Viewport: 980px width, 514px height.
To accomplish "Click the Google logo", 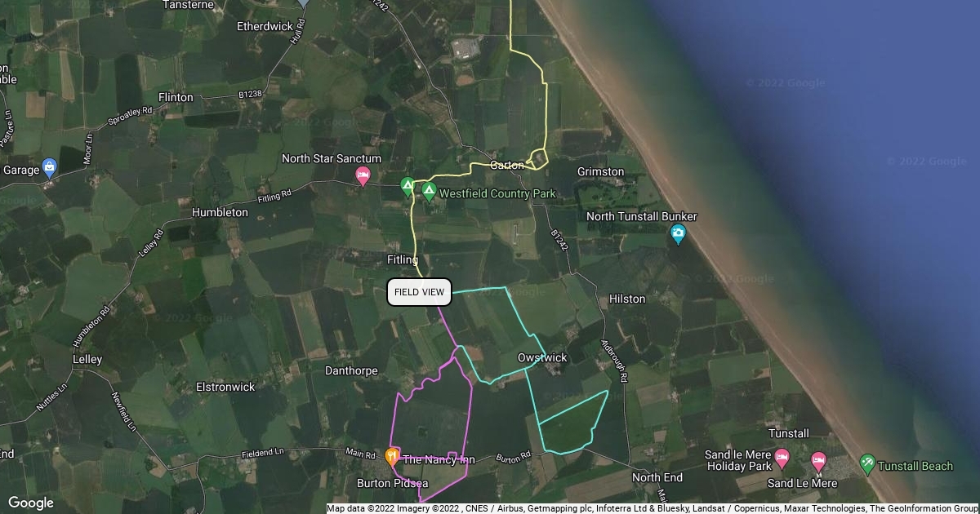I will coord(31,503).
